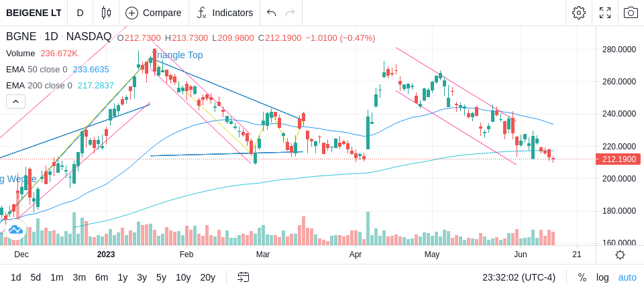This screenshot has height=290, width=644.
Task: Click EMA 200 value 217.2837
Action: click(96, 85)
